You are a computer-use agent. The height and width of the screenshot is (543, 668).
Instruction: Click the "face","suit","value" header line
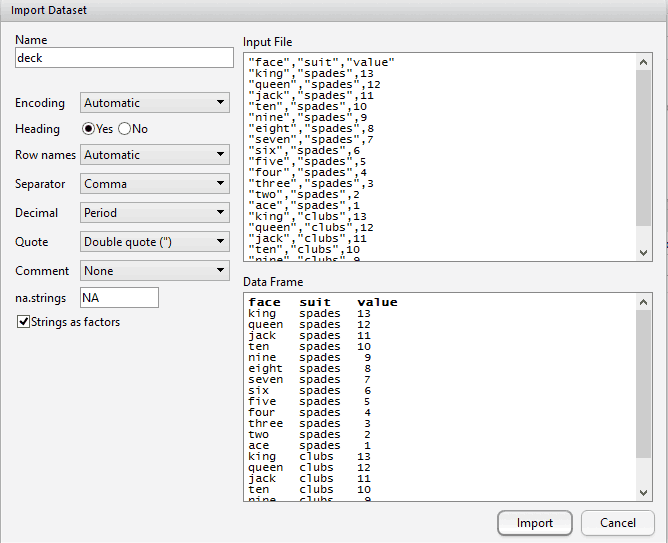(321, 62)
